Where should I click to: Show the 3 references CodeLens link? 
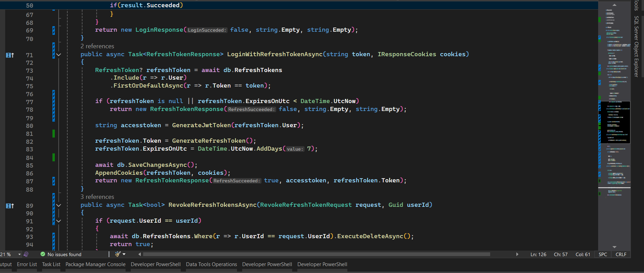tap(97, 197)
